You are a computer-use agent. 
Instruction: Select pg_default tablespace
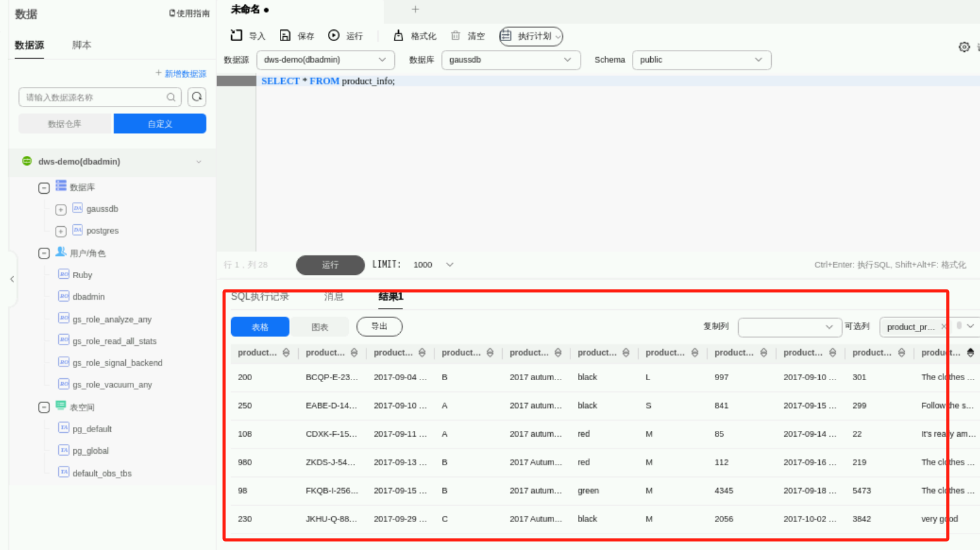[x=92, y=429]
